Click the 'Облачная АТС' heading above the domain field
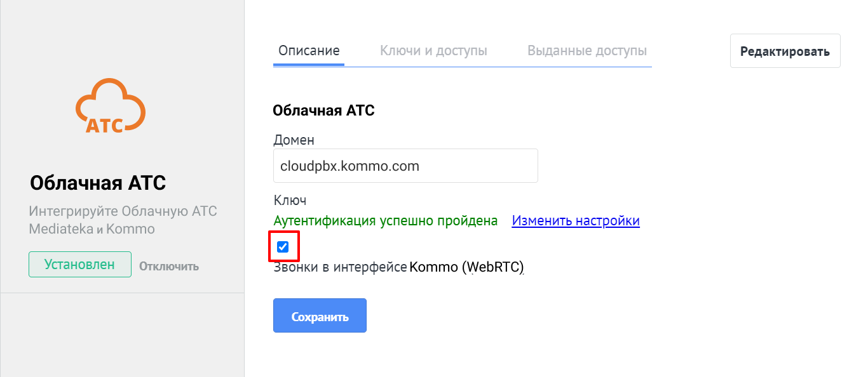 click(x=323, y=110)
